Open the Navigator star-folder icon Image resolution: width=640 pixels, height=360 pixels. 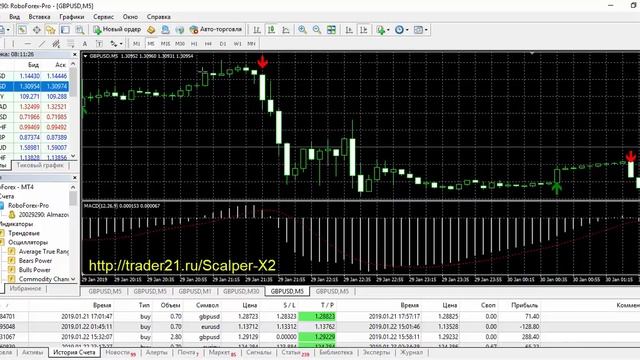coord(51,30)
